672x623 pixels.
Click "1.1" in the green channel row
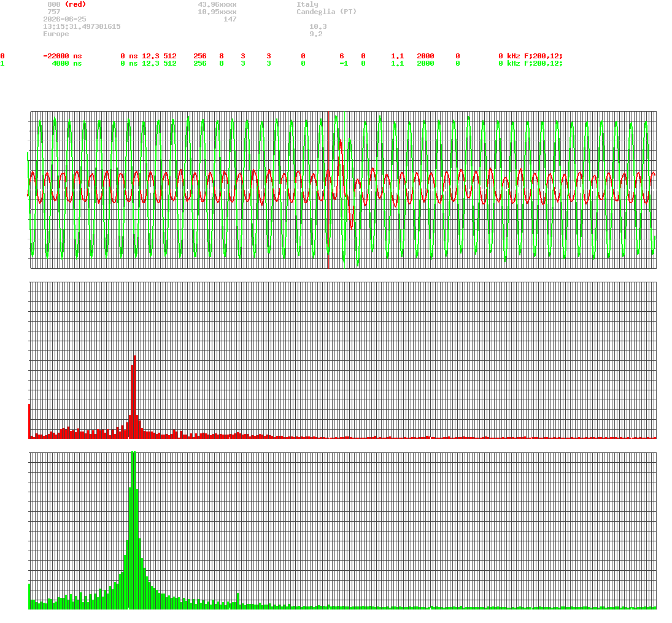tap(397, 63)
